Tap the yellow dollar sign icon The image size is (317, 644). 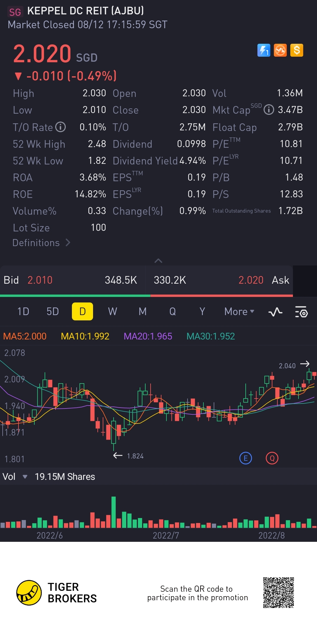tap(296, 50)
